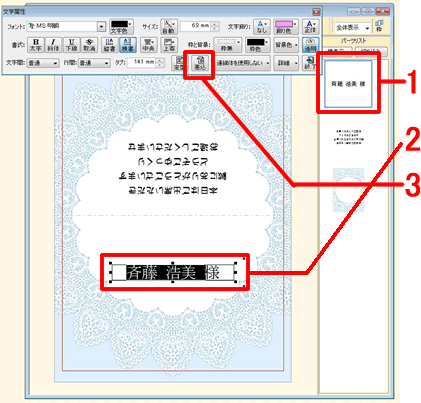This screenshot has width=421, height=403.
Task: Click the size value field
Action: pyautogui.click(x=196, y=26)
